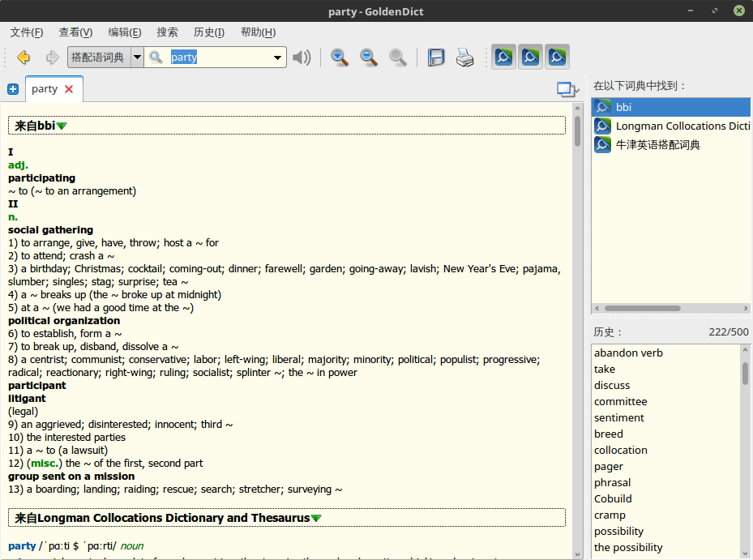Collapse the bbi dictionary section
The width and height of the screenshot is (753, 560).
click(x=62, y=126)
